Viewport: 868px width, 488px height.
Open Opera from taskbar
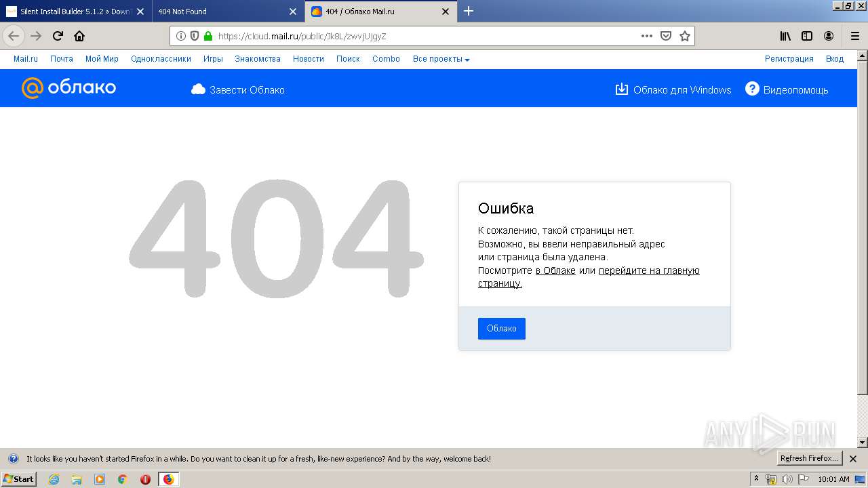click(x=145, y=479)
